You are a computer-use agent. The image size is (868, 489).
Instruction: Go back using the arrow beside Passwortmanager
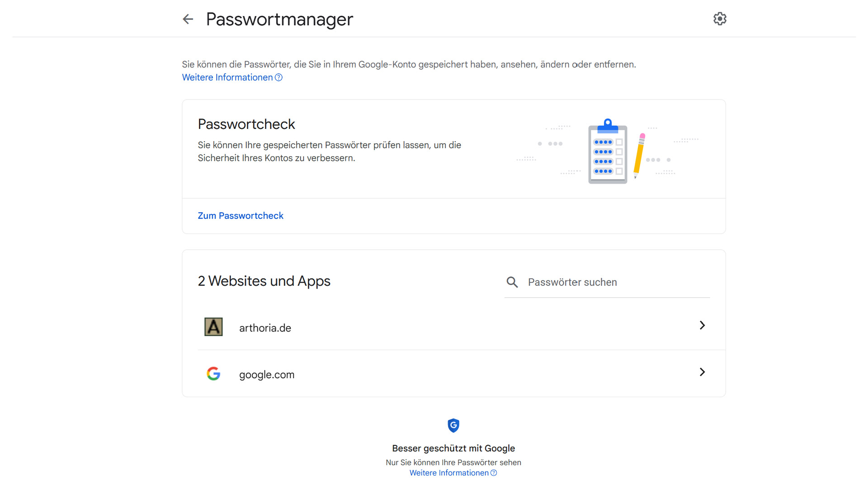[188, 19]
